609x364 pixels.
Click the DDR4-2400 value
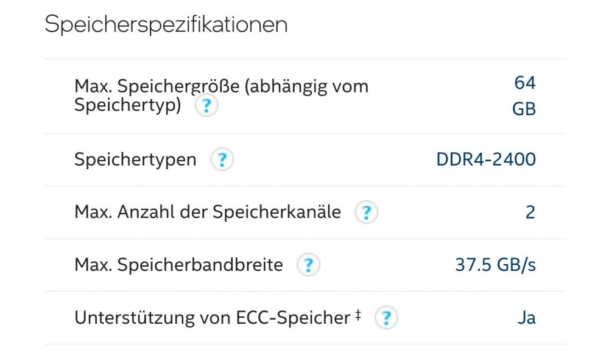[x=486, y=159]
